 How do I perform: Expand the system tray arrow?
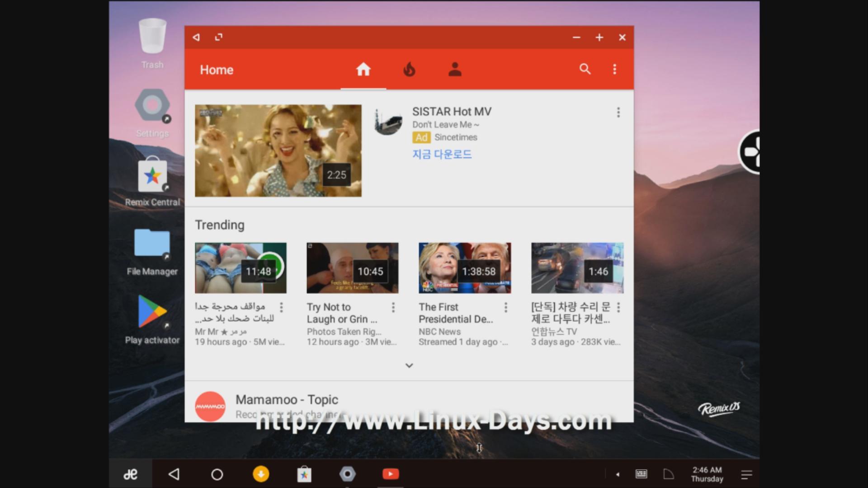tap(618, 474)
